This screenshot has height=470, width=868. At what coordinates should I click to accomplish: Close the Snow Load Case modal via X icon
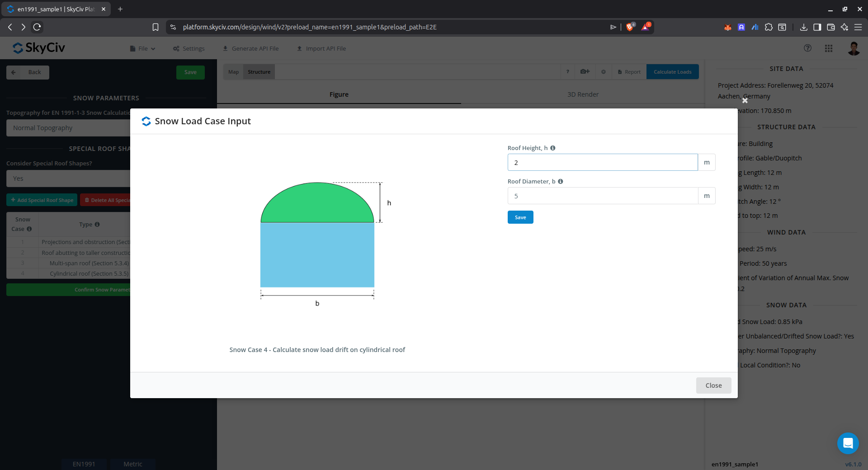[x=745, y=101]
